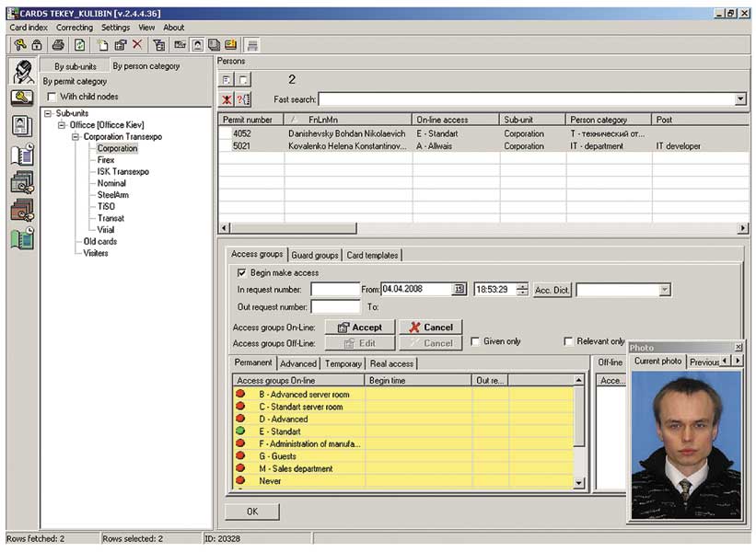Click the red X delete toolbar icon
Viewport: 756px width, 552px height.
click(x=137, y=44)
